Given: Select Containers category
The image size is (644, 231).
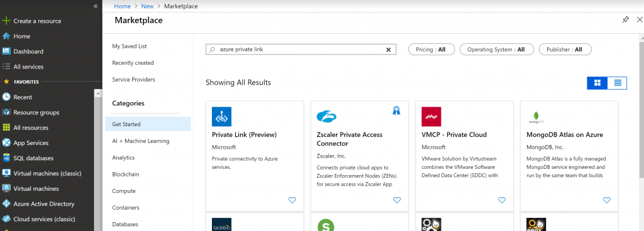Looking at the screenshot, I should click(126, 208).
